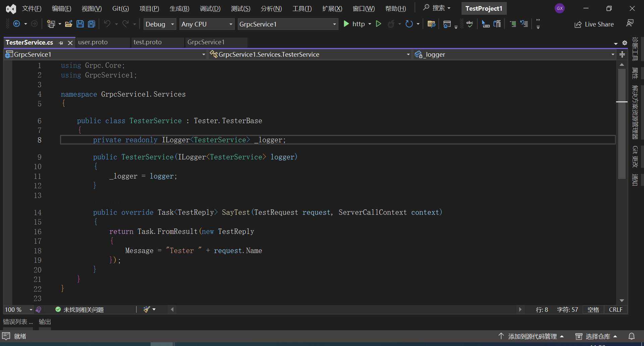Click the blue restart arrow icon
The image size is (644, 346).
(409, 24)
